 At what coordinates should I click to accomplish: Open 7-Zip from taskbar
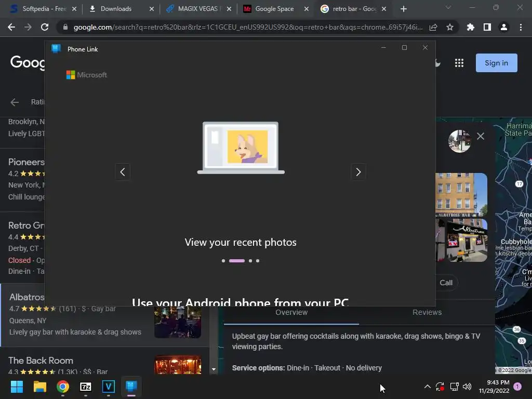click(x=86, y=387)
